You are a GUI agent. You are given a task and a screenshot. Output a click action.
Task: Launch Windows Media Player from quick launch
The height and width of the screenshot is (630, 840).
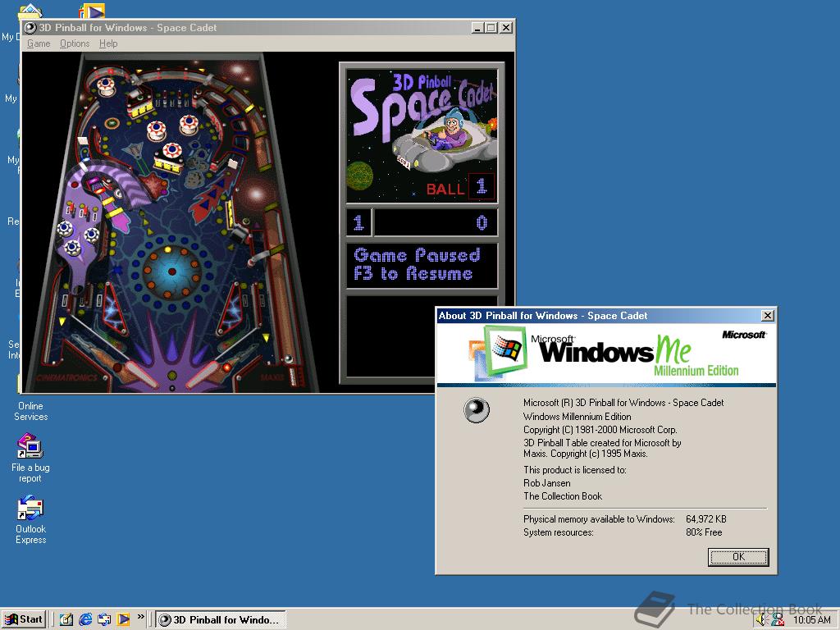coord(123,619)
